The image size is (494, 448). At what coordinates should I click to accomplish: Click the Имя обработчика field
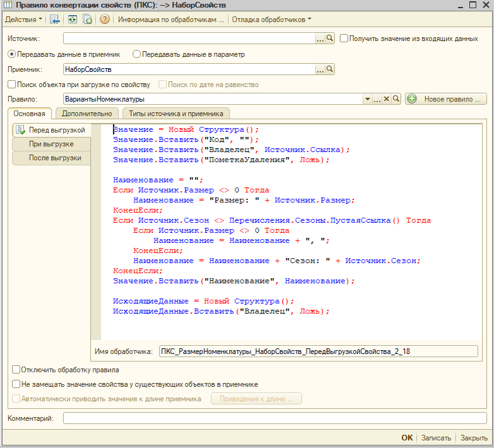(x=319, y=351)
